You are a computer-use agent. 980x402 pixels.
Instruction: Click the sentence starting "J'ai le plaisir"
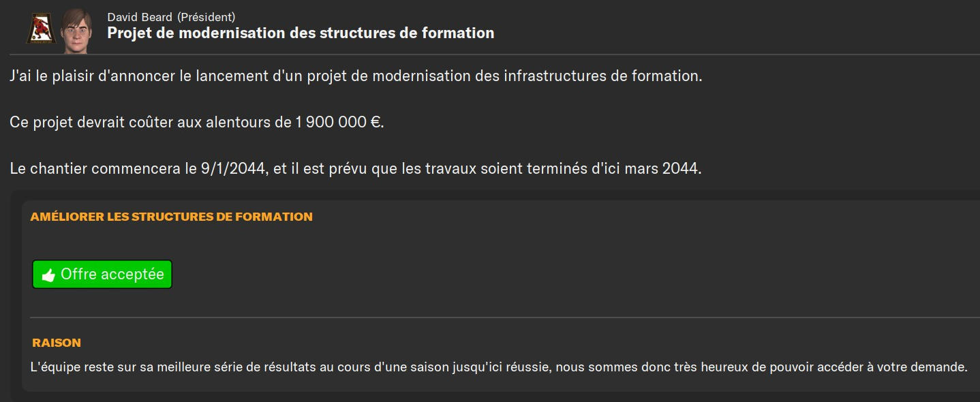point(356,76)
